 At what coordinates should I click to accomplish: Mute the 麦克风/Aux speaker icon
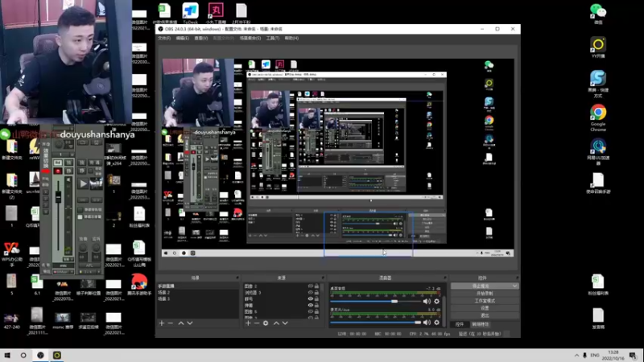427,323
